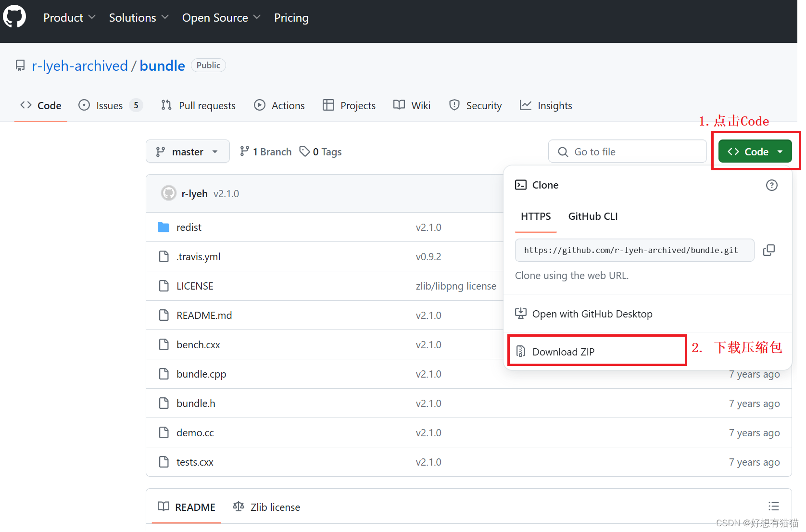Click the r-lyeh avatar image
The height and width of the screenshot is (532, 806).
coord(168,193)
